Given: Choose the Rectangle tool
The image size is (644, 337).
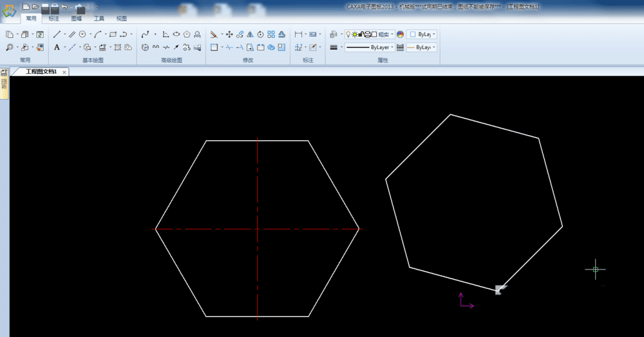Looking at the screenshot, I should click(x=113, y=34).
